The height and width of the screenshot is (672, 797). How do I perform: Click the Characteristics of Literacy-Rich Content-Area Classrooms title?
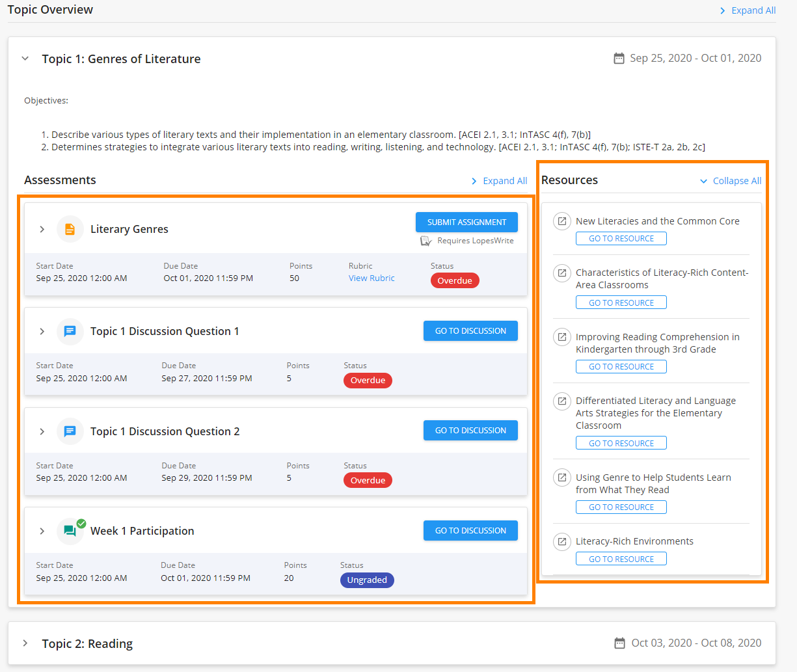tap(662, 278)
